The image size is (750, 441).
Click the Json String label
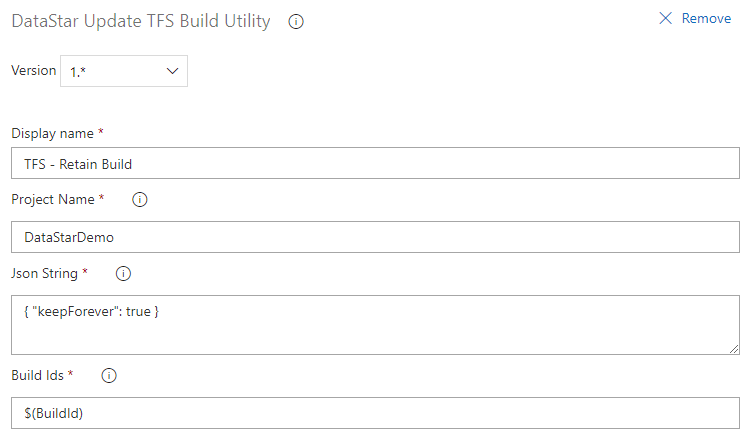tap(45, 273)
